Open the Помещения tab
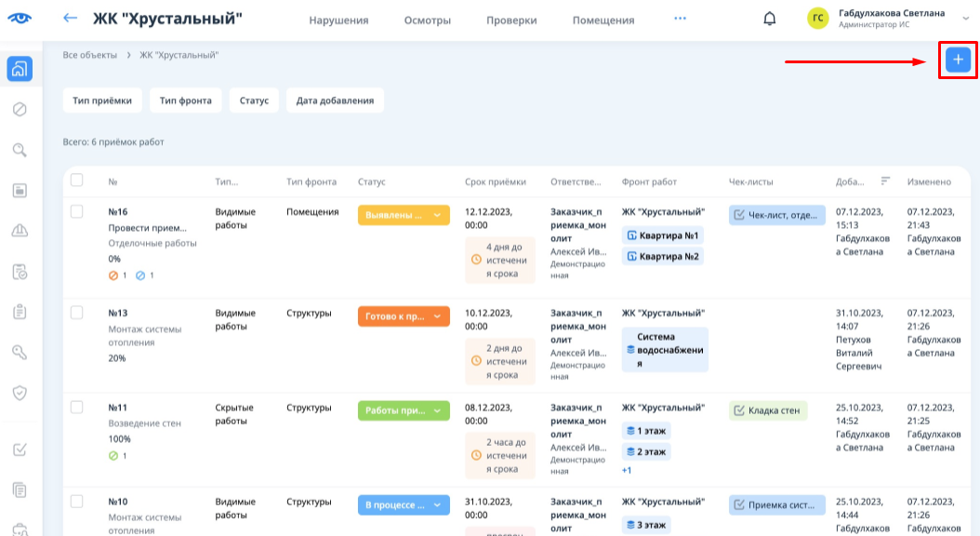This screenshot has width=980, height=536. pos(603,20)
